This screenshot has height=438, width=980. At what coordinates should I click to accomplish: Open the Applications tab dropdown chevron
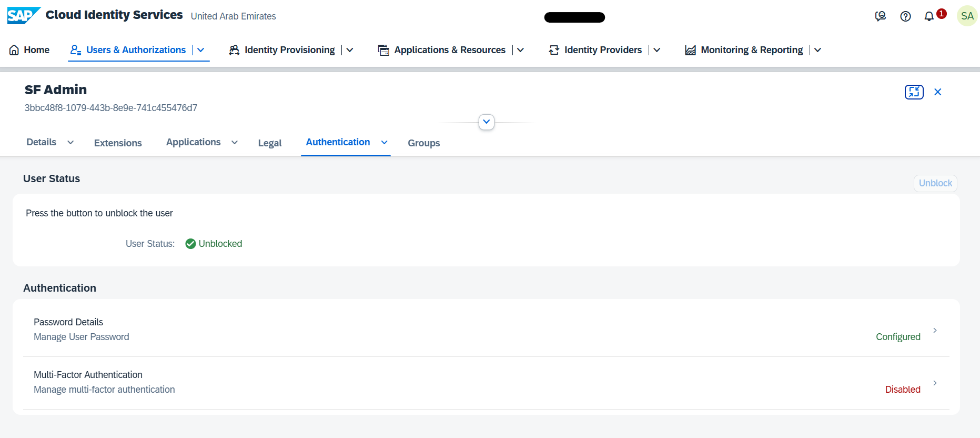[235, 143]
